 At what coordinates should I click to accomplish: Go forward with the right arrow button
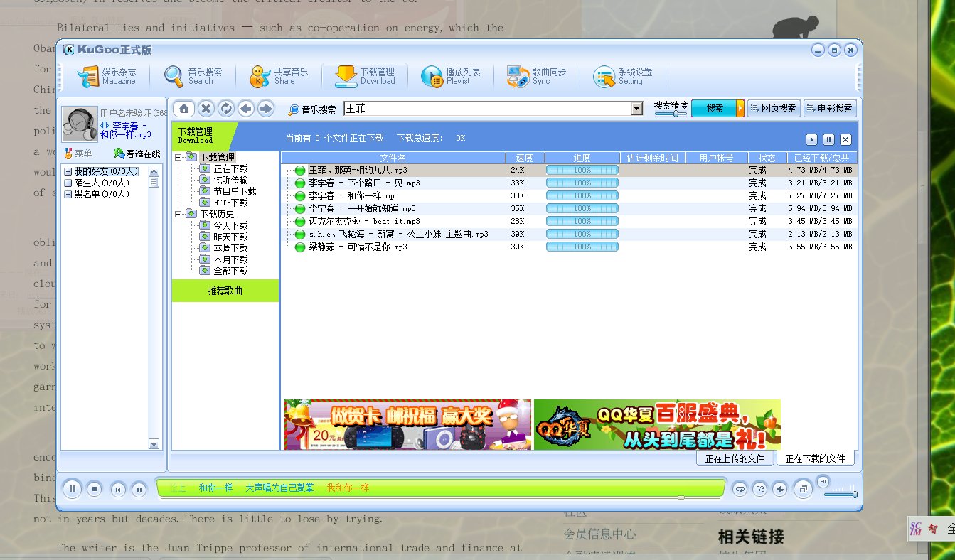(266, 109)
